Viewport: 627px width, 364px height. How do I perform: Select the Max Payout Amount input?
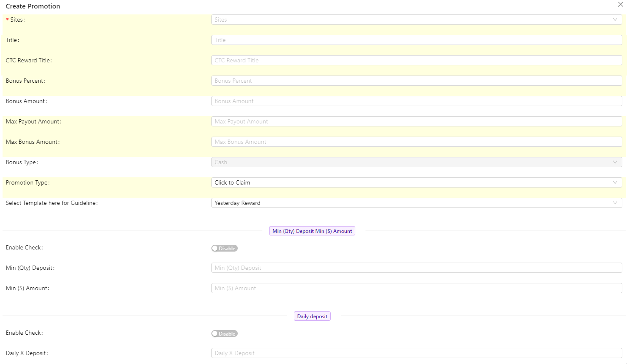pyautogui.click(x=416, y=121)
